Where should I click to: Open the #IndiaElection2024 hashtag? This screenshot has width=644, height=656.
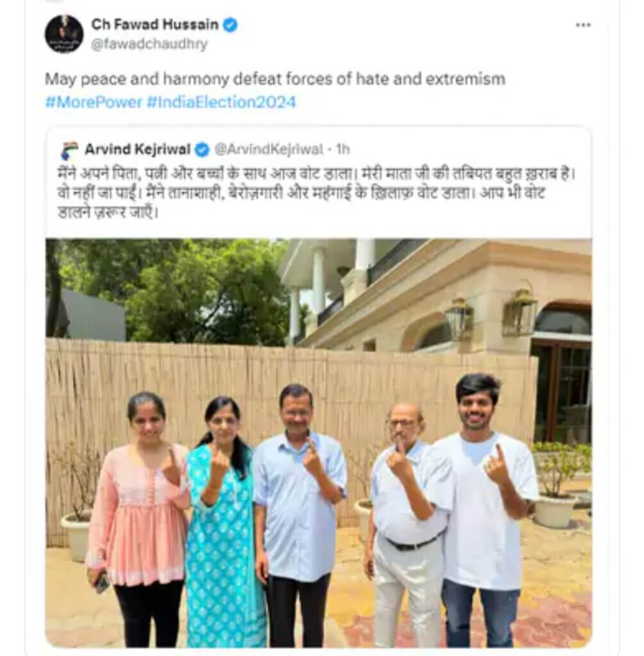221,102
